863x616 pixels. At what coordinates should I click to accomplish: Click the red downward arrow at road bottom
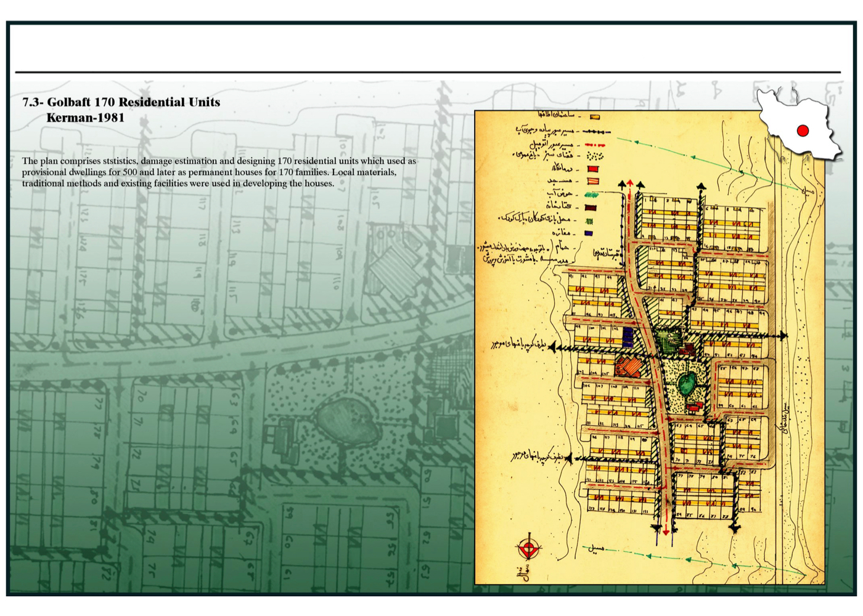click(x=666, y=530)
